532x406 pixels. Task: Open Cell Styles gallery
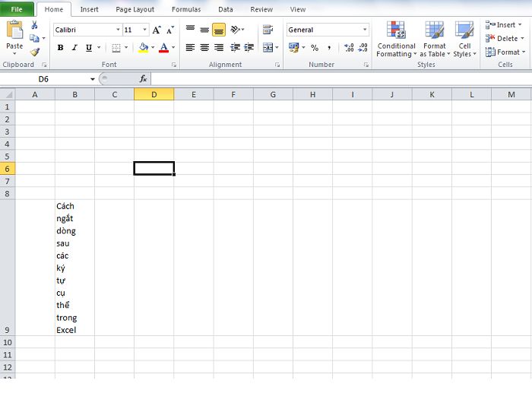click(x=464, y=39)
